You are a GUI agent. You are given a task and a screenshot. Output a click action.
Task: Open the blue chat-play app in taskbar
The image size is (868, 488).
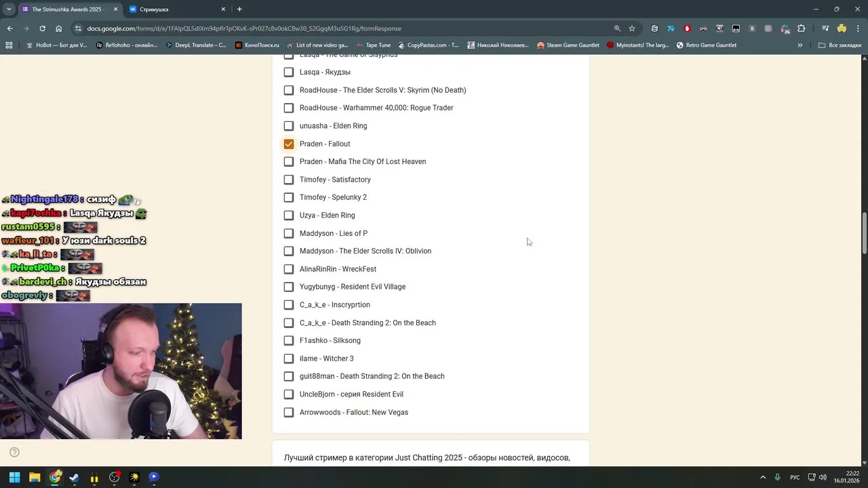pyautogui.click(x=154, y=477)
